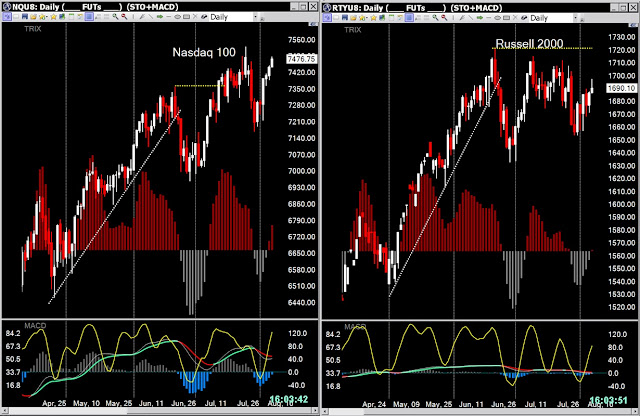Click the NQU8 horizontal scrollbar right arrow
The width and height of the screenshot is (640, 416).
click(x=315, y=410)
